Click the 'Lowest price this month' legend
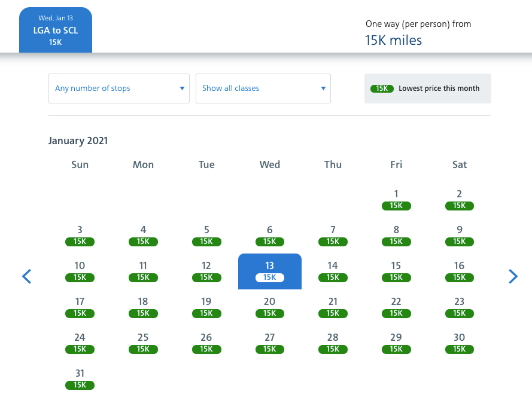 point(427,88)
